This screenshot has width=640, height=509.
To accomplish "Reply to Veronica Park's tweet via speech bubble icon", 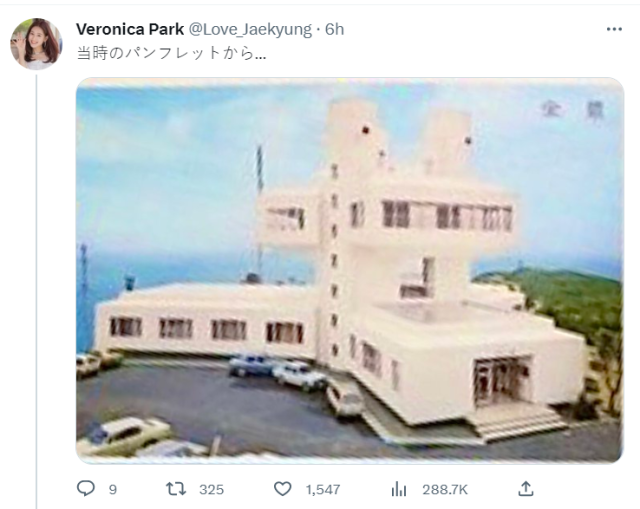I will tap(86, 489).
